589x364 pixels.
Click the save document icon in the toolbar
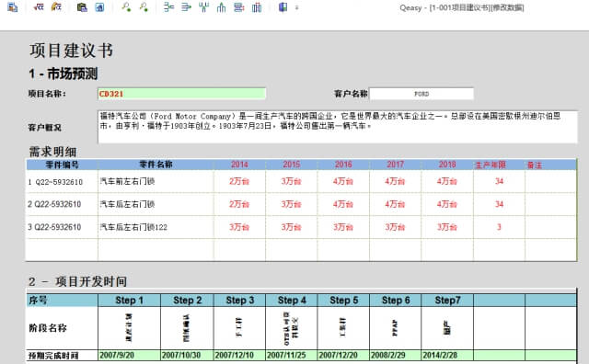(13, 7)
